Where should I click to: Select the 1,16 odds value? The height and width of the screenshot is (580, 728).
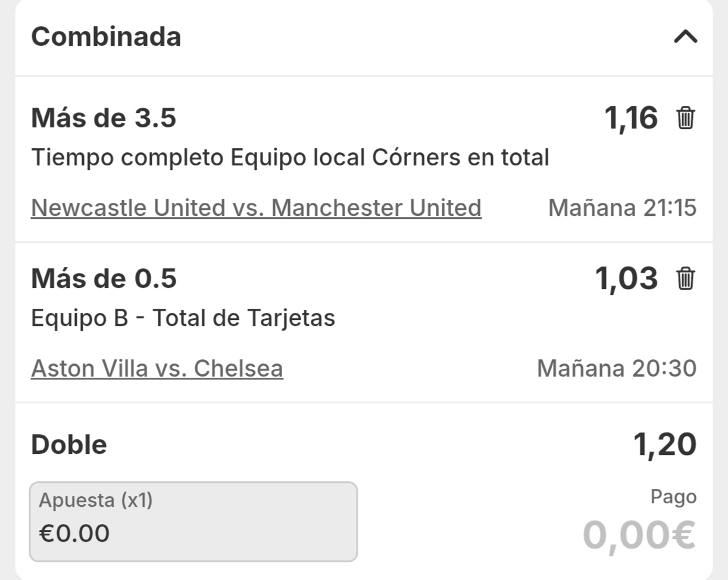pos(631,118)
